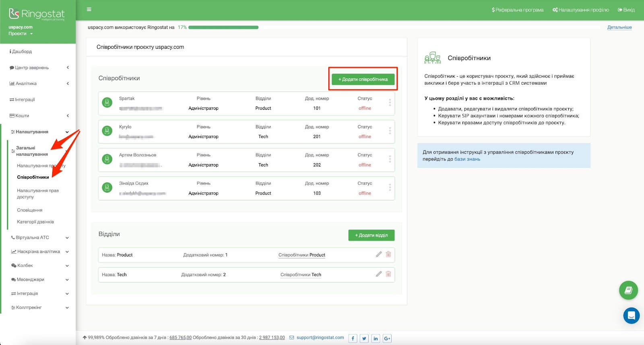Open the blue chat widget button

click(632, 316)
